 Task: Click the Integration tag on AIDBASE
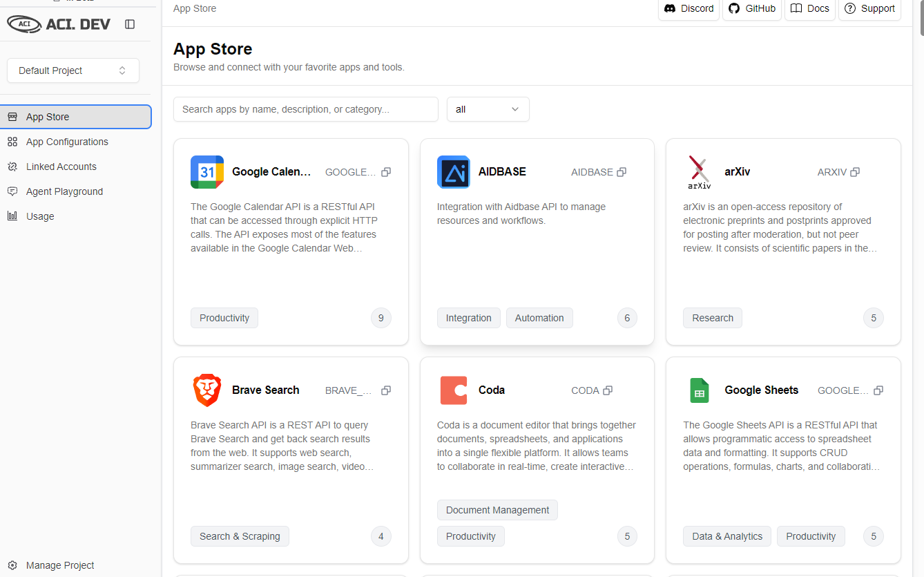click(x=469, y=318)
